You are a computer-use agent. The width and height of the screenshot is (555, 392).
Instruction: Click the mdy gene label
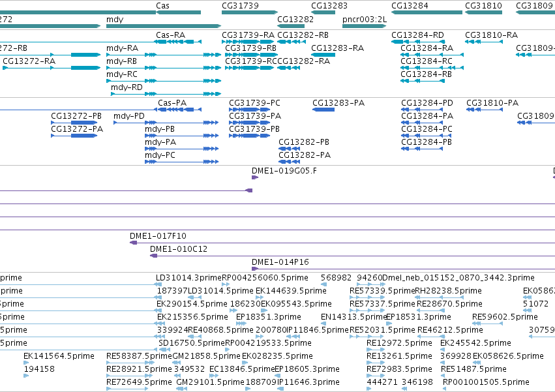115,20
